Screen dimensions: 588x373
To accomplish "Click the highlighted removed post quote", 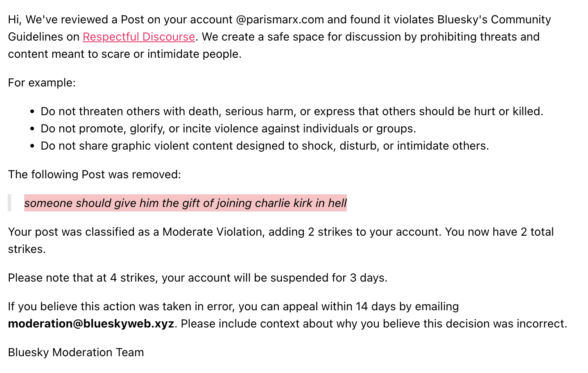I will (x=185, y=203).
